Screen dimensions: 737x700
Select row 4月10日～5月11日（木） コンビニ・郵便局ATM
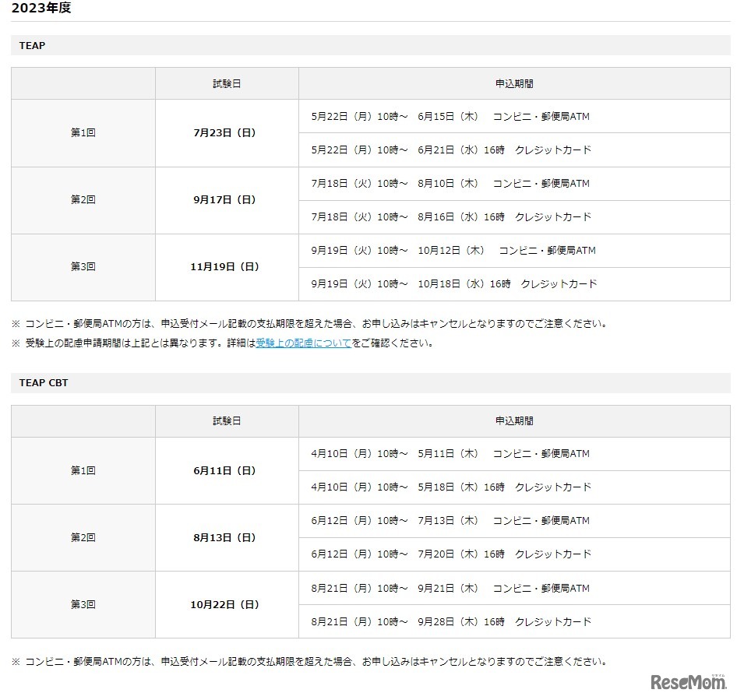[515, 454]
